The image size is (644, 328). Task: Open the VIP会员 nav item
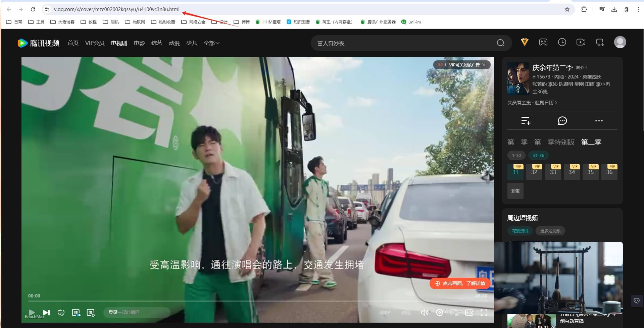click(x=95, y=43)
